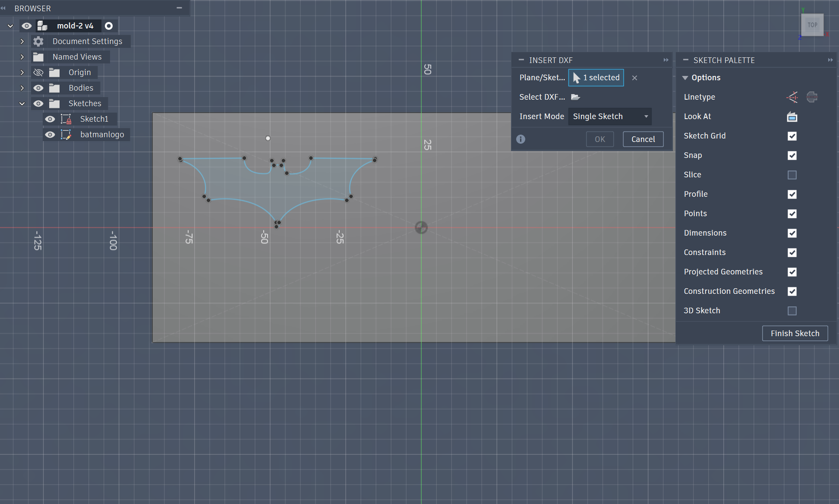Collapse the Sketch Palette with the minus icon
The image size is (839, 504).
685,60
